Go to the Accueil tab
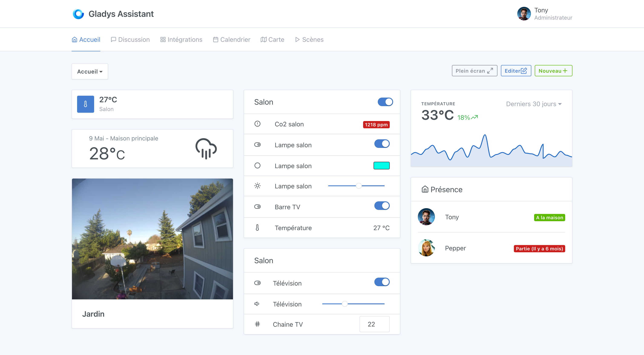Image resolution: width=644 pixels, height=355 pixels. point(86,40)
